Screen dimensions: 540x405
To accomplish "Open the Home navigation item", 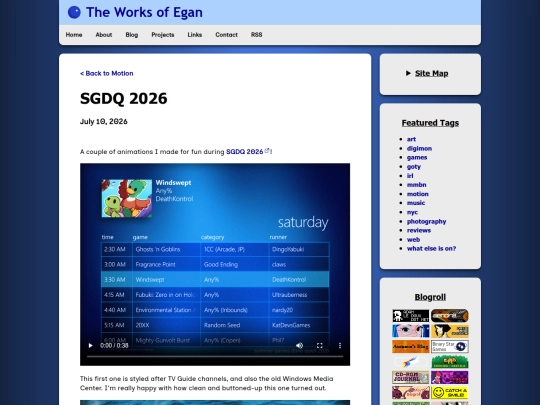I will (x=74, y=35).
